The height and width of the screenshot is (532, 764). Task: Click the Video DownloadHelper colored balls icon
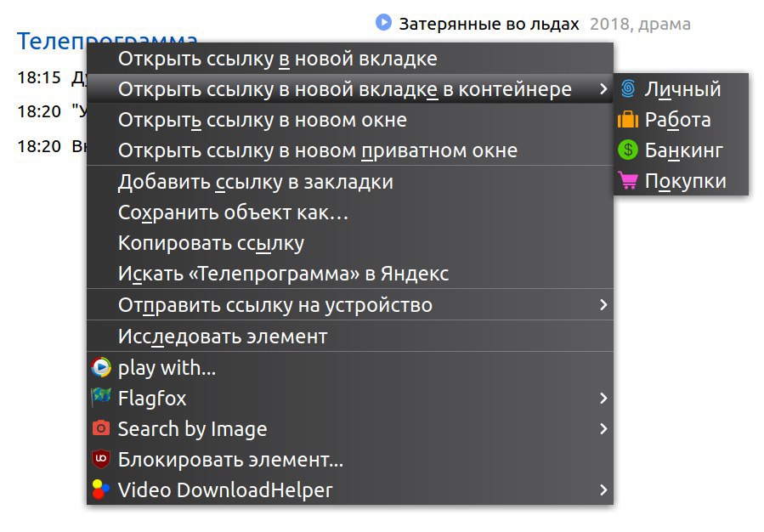(101, 490)
